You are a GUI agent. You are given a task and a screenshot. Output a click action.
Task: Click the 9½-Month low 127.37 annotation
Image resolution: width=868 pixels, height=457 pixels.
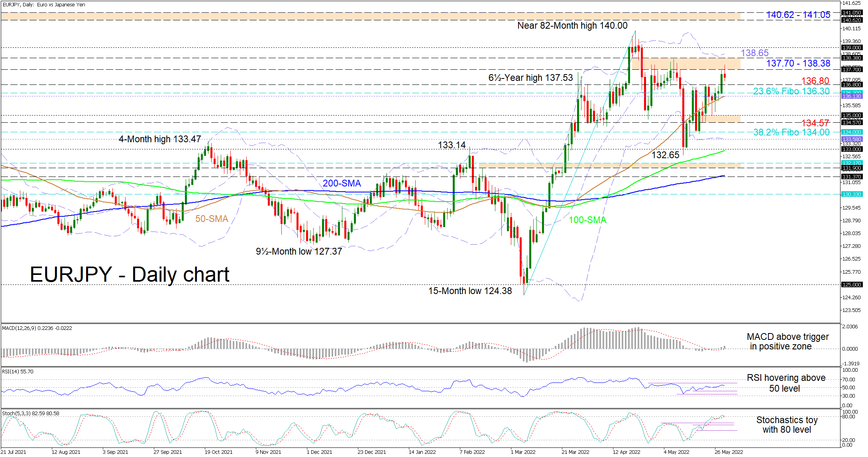[298, 251]
